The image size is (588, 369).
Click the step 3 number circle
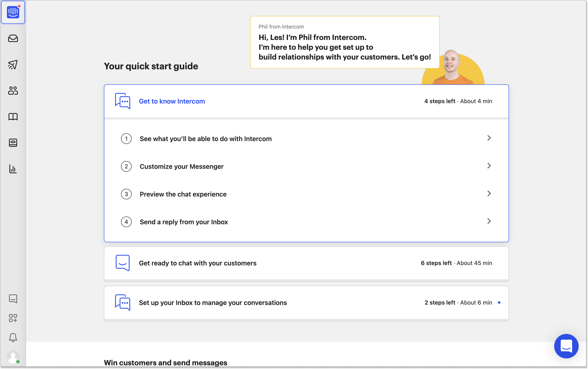click(x=126, y=194)
